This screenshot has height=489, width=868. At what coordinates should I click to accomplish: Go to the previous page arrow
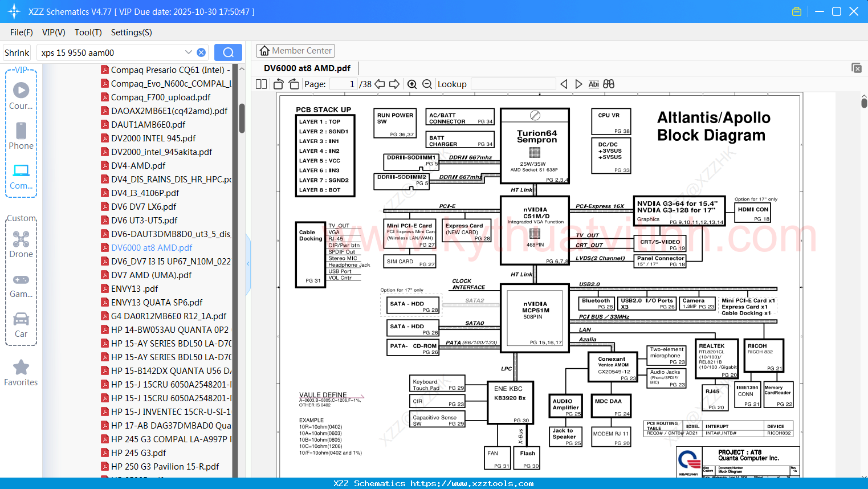[x=380, y=84]
